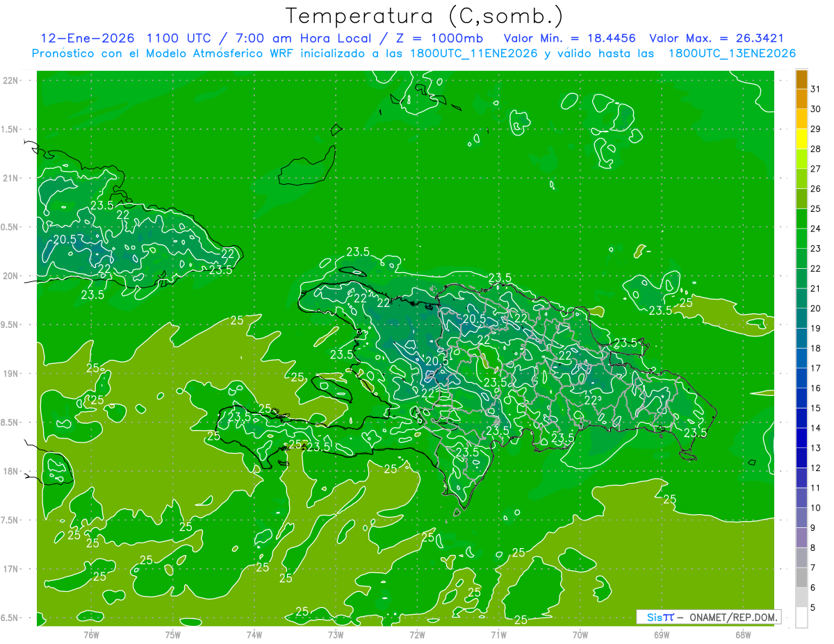The height and width of the screenshot is (644, 834).
Task: Click the '68W' longitude axis label
Action: 743,634
